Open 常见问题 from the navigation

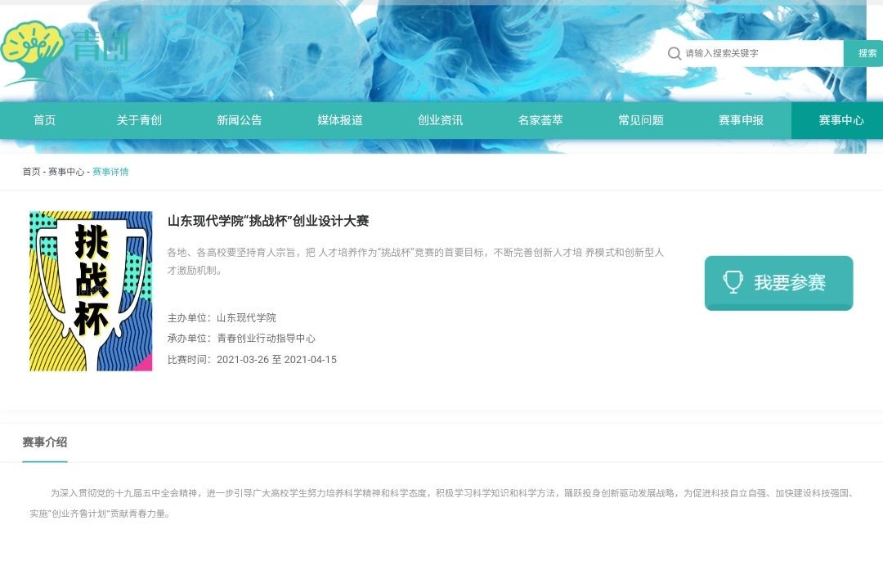[641, 120]
